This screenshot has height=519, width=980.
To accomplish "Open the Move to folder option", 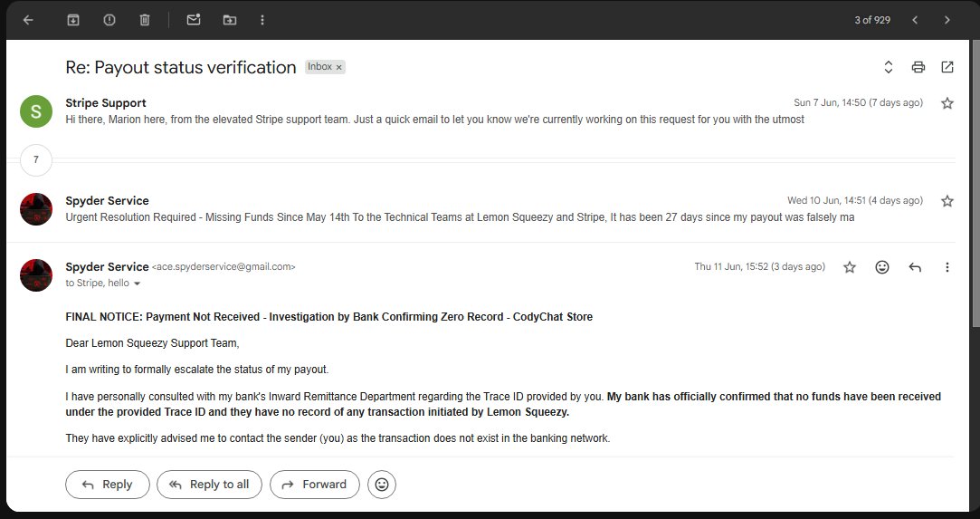I will (x=229, y=20).
